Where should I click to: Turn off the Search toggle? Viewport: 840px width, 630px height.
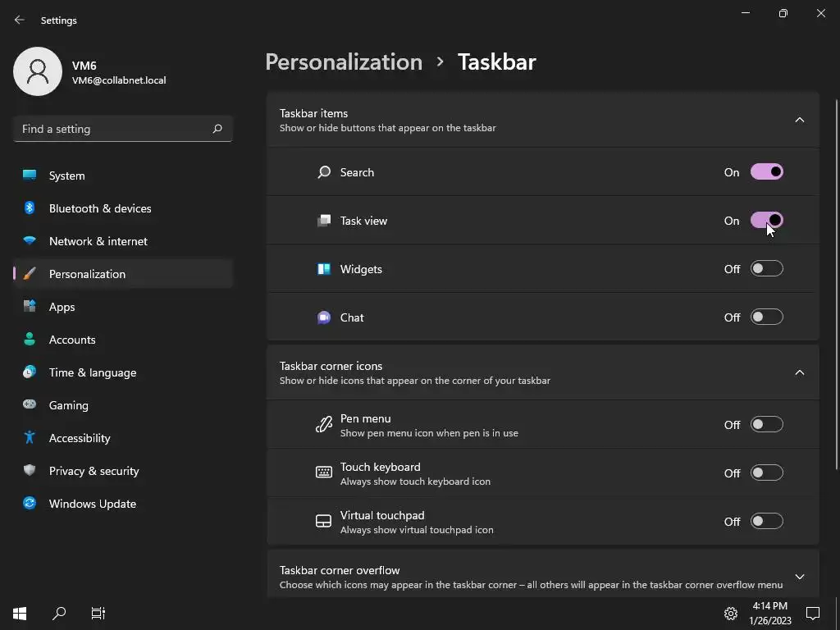767,172
